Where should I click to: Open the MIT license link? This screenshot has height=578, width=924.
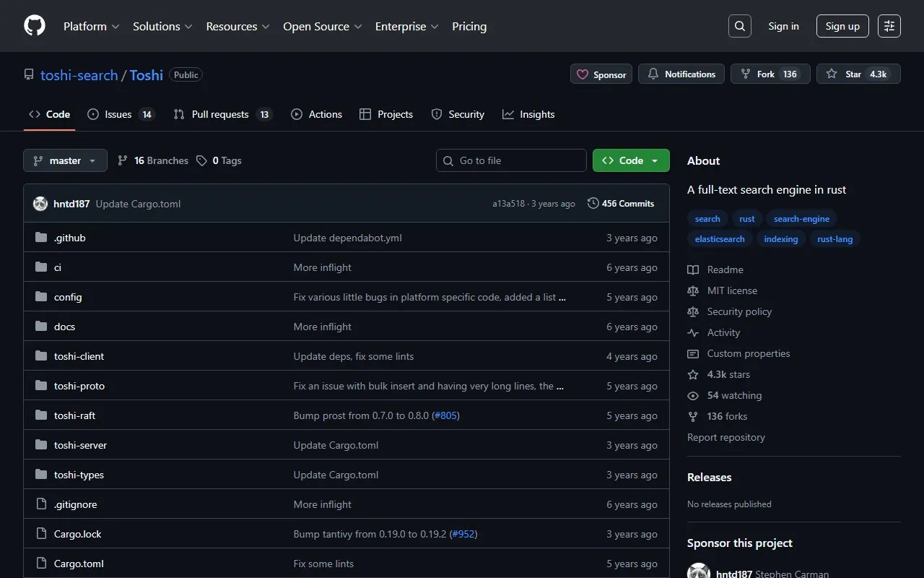point(732,290)
